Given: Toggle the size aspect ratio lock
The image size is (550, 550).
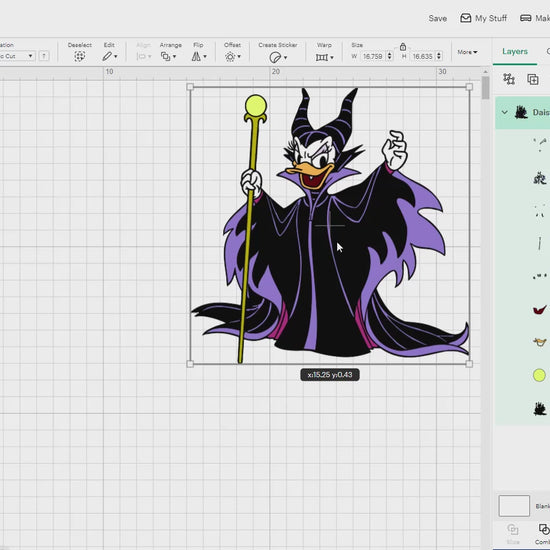Looking at the screenshot, I should click(x=403, y=46).
